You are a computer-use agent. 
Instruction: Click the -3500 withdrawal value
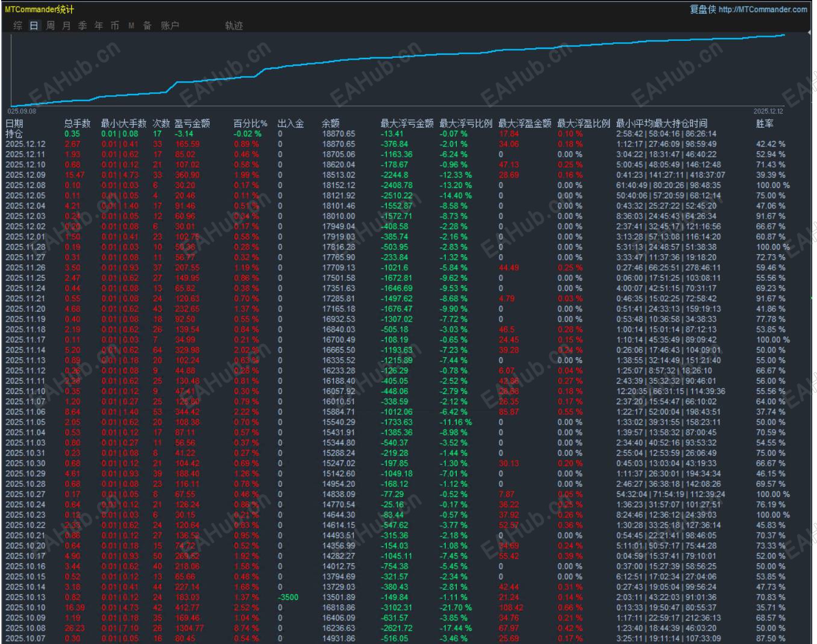pos(288,597)
